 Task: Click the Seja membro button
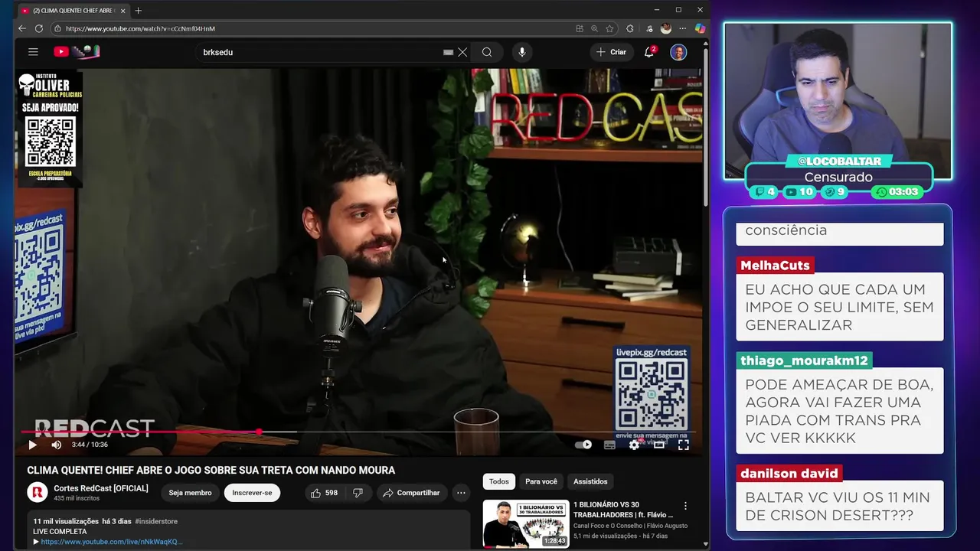190,493
